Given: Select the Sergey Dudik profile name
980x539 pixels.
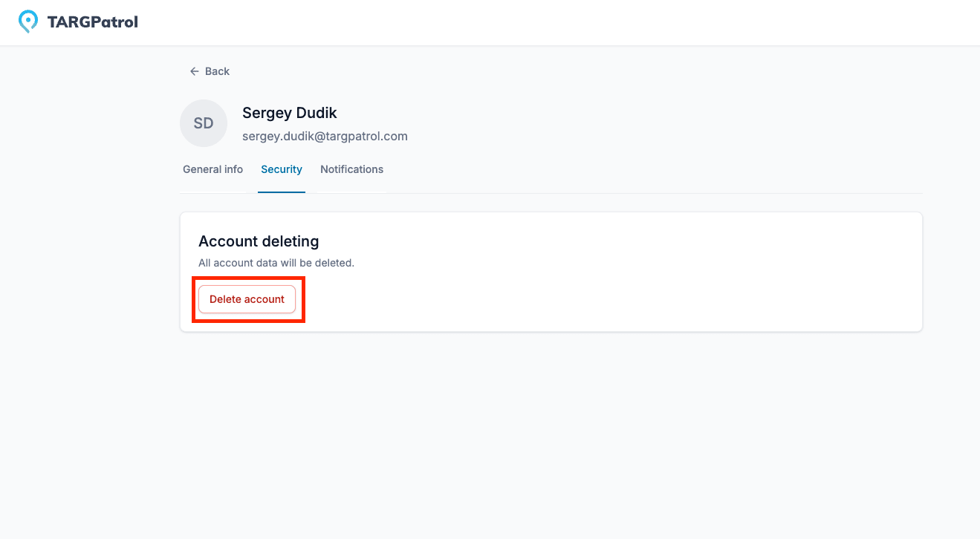Looking at the screenshot, I should [x=290, y=113].
